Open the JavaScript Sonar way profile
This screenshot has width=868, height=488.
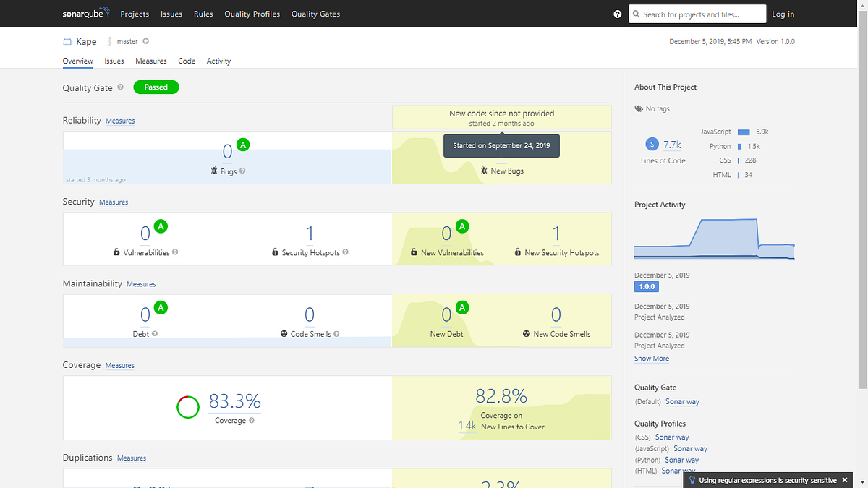click(691, 449)
